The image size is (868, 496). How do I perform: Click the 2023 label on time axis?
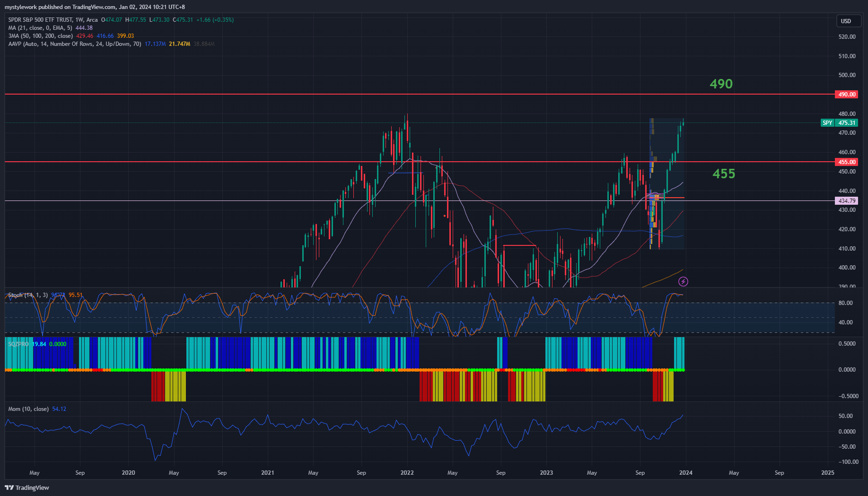tap(546, 473)
